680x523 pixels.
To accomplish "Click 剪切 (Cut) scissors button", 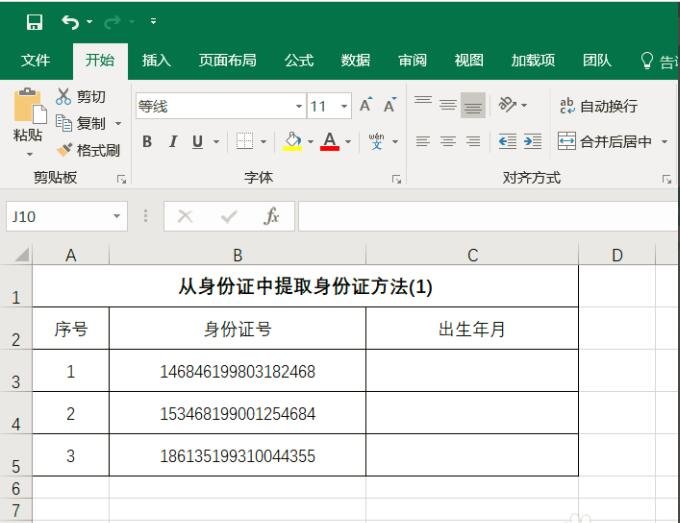I will (x=81, y=96).
